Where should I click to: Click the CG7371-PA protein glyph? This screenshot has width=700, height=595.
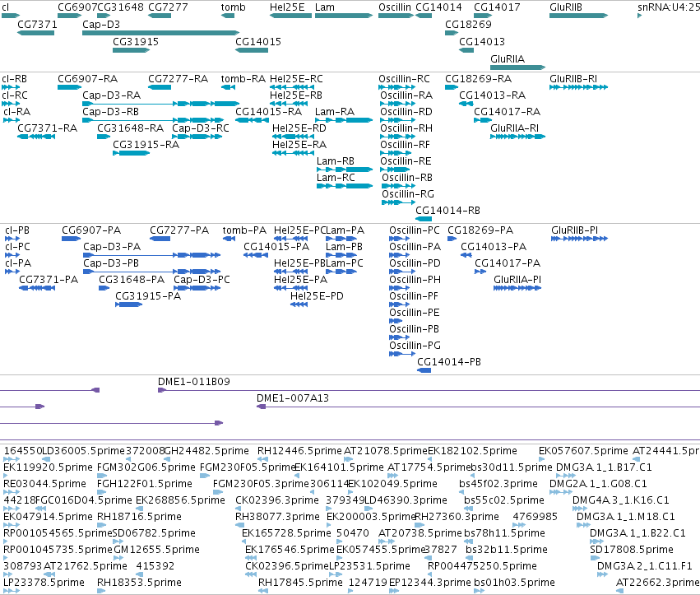(x=37, y=288)
